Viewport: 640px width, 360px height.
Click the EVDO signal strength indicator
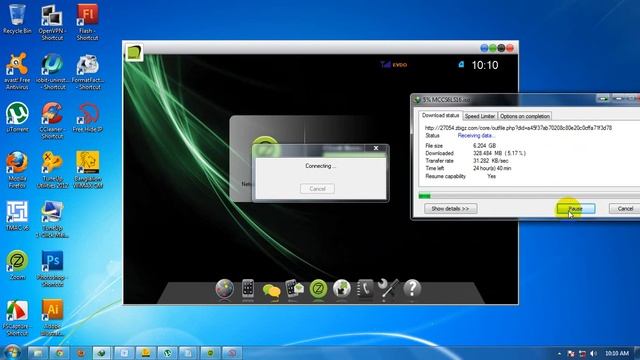(393, 64)
